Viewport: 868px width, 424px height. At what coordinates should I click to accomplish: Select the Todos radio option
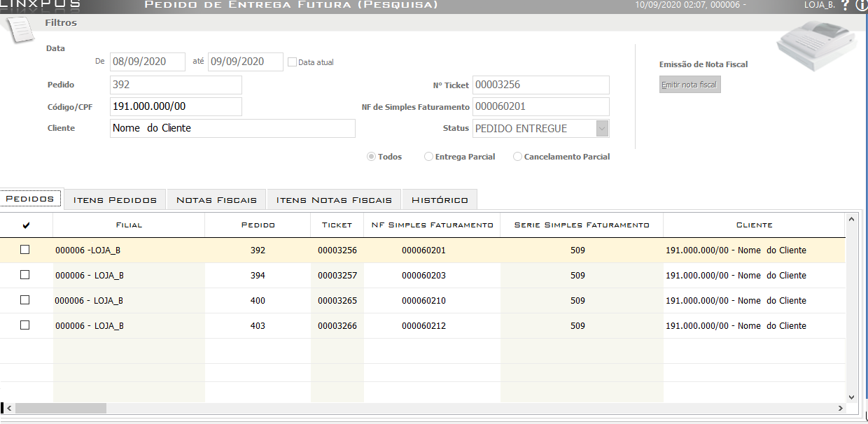click(x=372, y=157)
